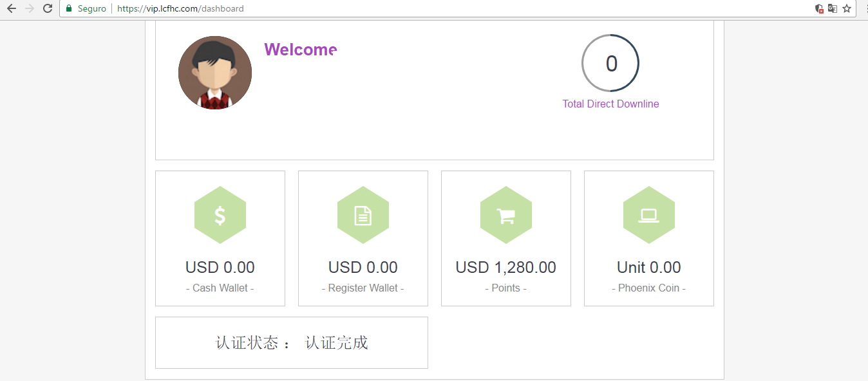
Task: Click the Total Direct Downline counter circle
Action: (x=610, y=63)
